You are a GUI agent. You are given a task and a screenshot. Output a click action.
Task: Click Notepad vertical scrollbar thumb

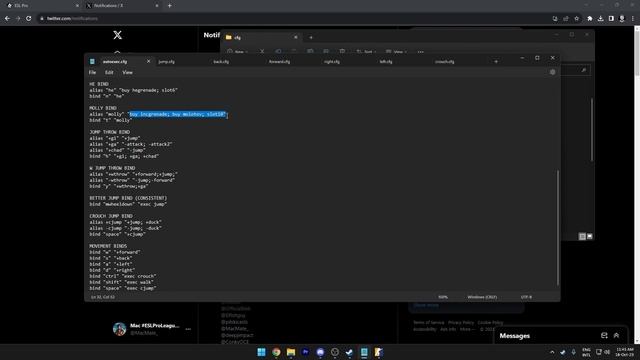coord(558,228)
